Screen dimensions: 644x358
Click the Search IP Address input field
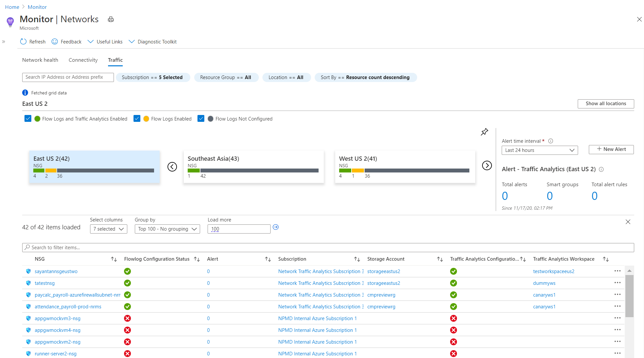click(x=68, y=77)
